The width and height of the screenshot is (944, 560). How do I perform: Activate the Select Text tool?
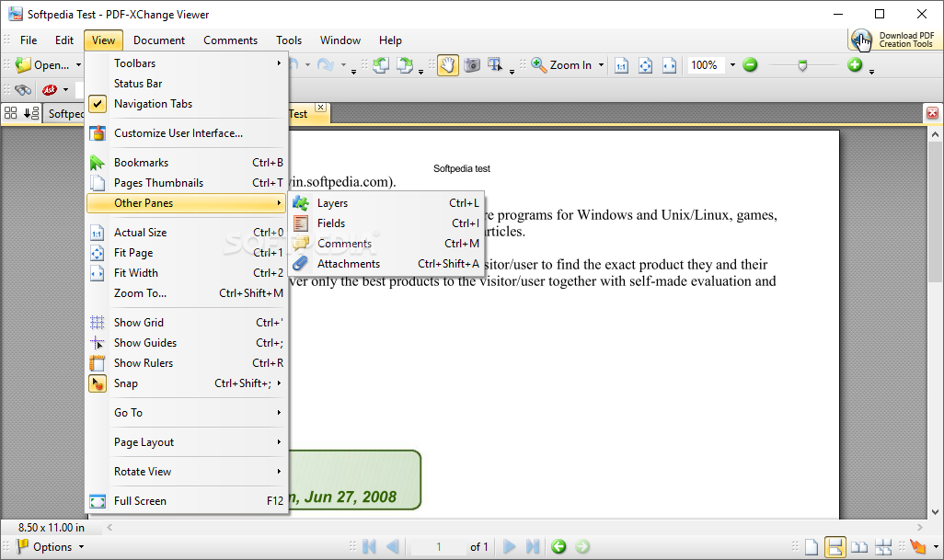tap(495, 65)
